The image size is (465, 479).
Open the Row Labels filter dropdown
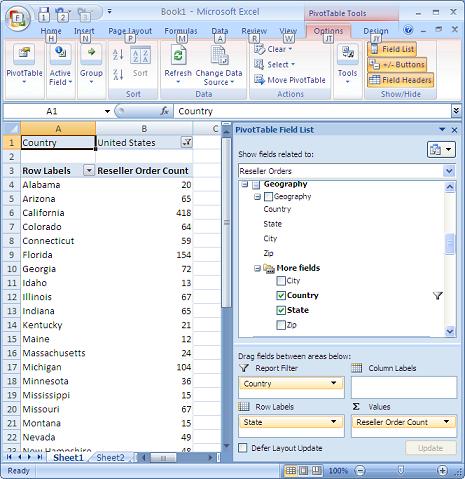click(x=89, y=171)
